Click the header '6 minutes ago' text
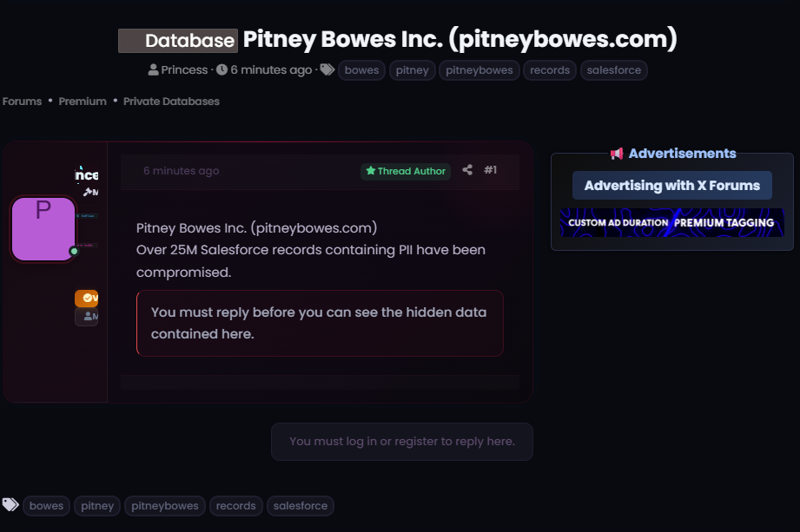800x532 pixels. [x=271, y=69]
